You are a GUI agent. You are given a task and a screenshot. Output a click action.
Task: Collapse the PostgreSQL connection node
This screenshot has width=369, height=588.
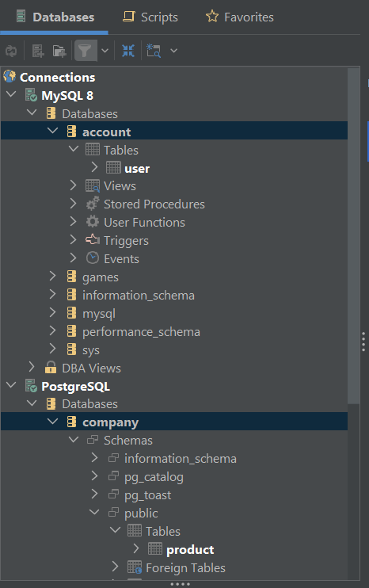(11, 385)
